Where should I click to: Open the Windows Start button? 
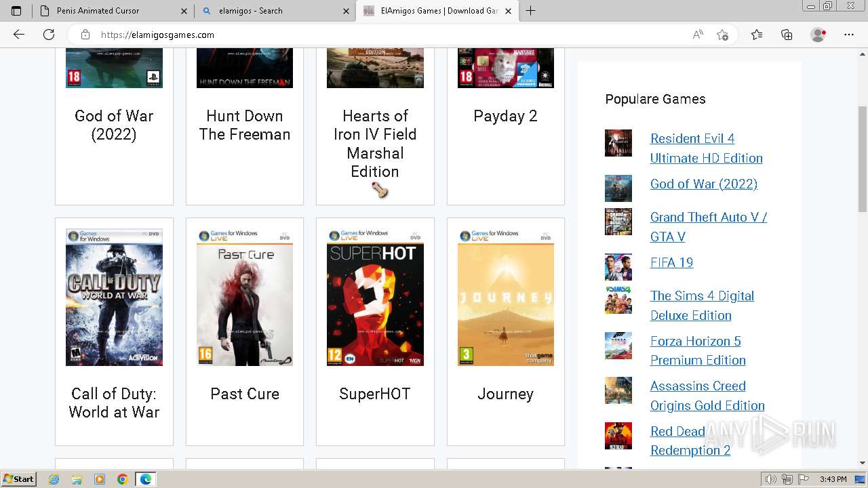(x=19, y=479)
